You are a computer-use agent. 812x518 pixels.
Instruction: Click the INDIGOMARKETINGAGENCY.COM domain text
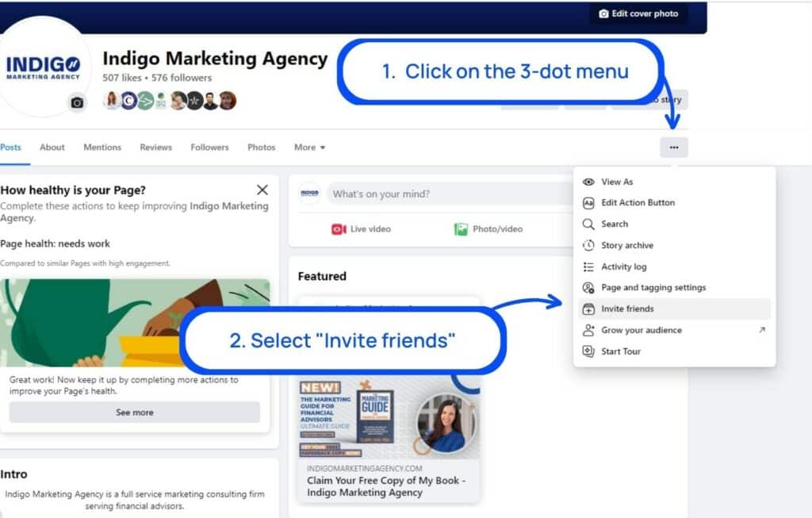click(x=365, y=468)
